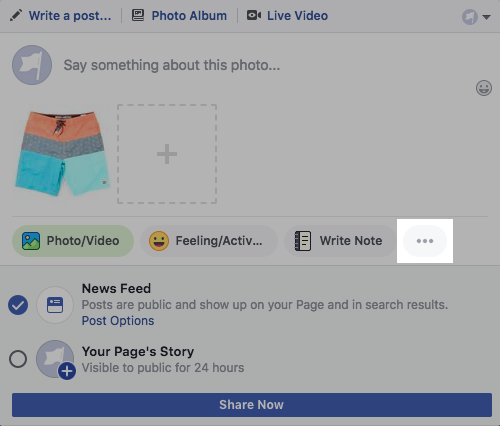Expand more options with the three dots button
500x426 pixels.
pyautogui.click(x=425, y=241)
